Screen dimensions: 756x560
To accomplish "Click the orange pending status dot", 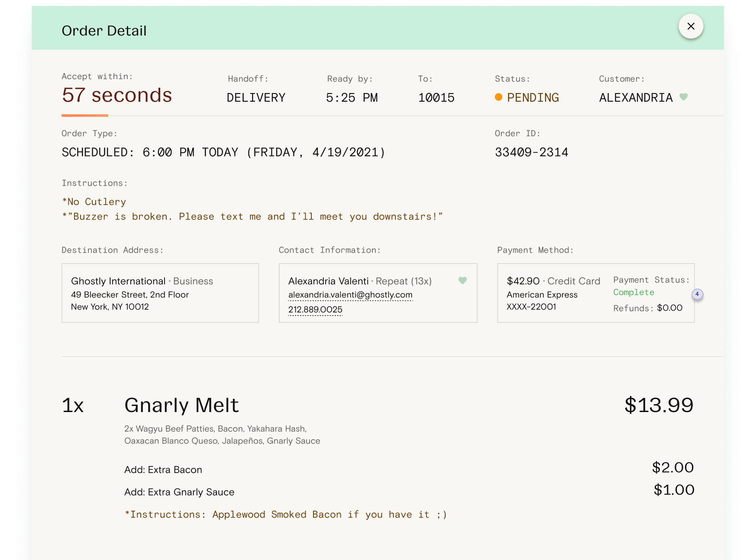I will [498, 97].
